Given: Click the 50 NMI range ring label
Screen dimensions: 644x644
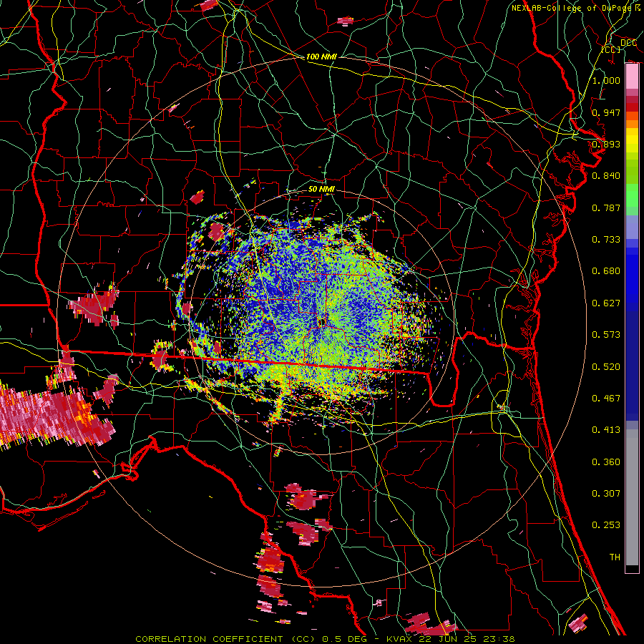Looking at the screenshot, I should (321, 189).
